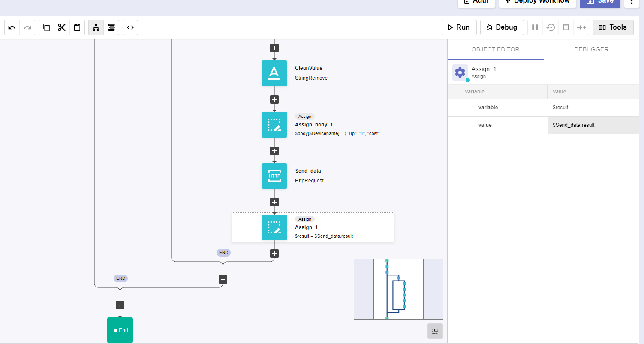Select the Assign_1 node icon on canvas
Viewport: 644px width, 344px height.
point(274,227)
